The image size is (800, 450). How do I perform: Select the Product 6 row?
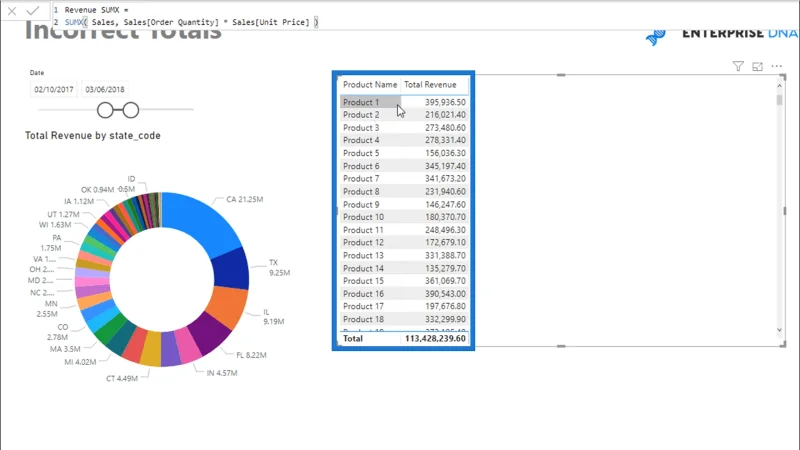click(x=404, y=166)
